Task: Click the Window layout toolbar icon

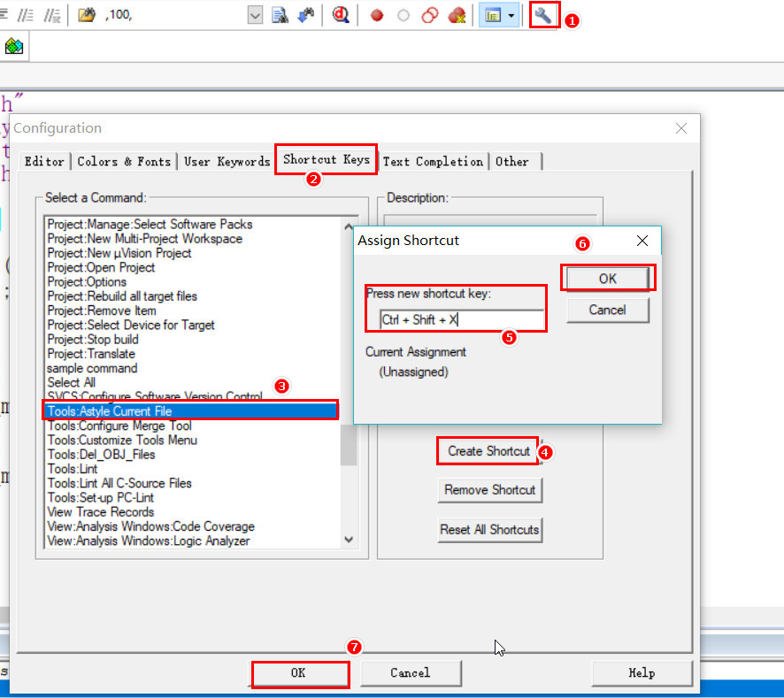Action: coord(493,16)
